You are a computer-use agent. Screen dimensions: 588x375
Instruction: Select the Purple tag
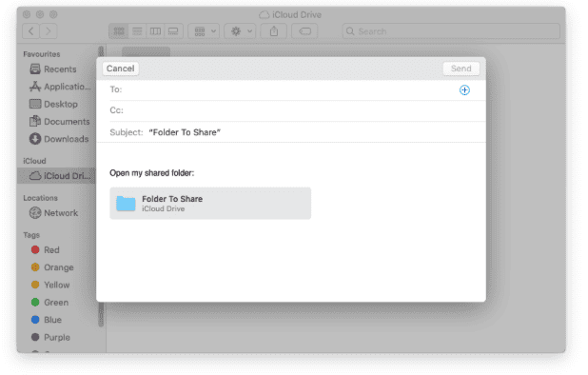click(50, 337)
